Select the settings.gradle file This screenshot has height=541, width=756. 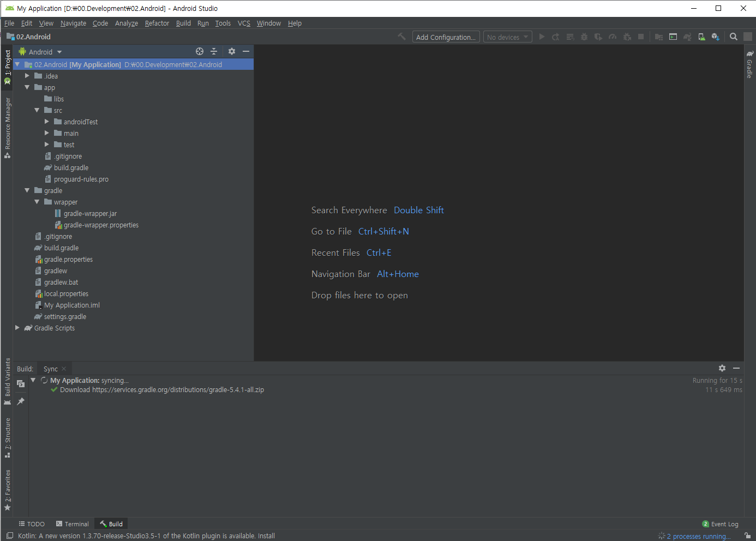coord(65,316)
